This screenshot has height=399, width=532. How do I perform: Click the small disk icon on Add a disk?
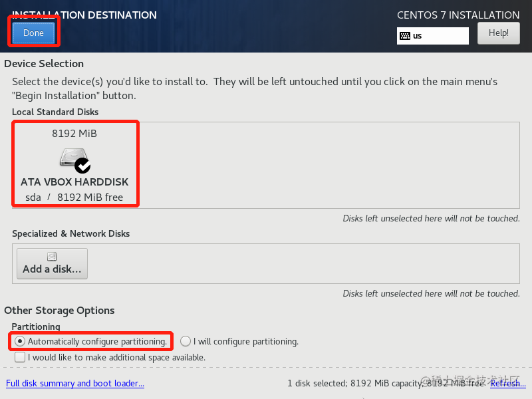click(52, 257)
